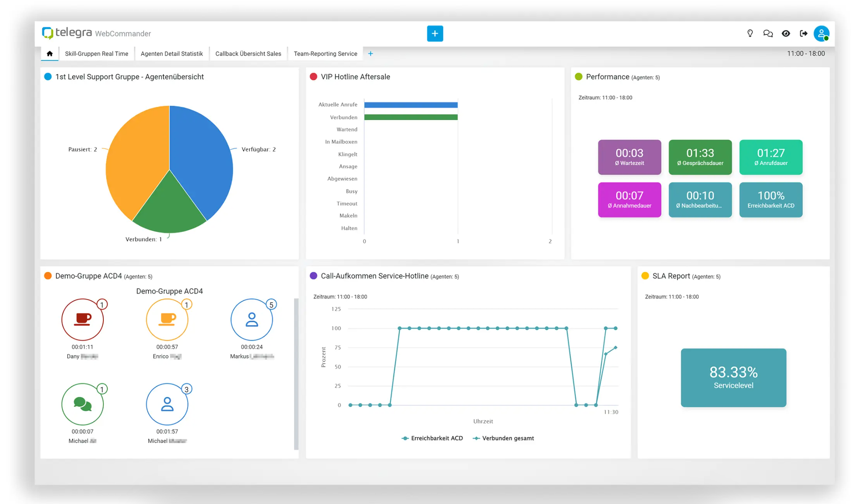
Task: Click the Wartend row label
Action: tap(347, 129)
